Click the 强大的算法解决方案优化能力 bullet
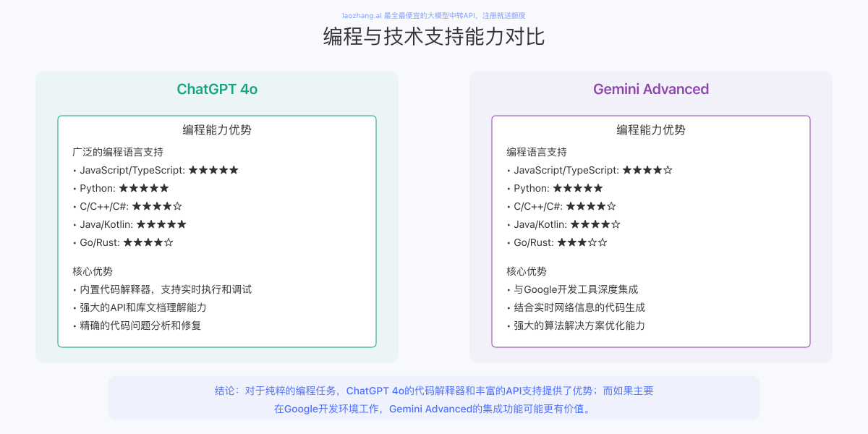 (576, 325)
